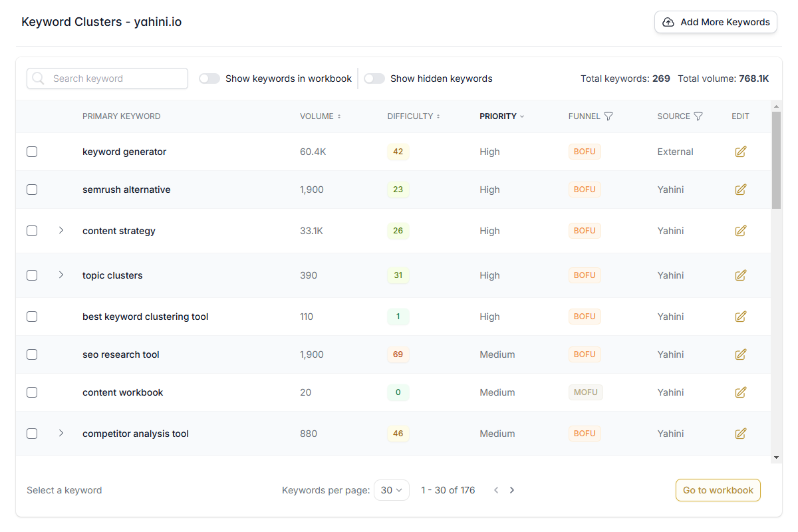Screen dimensions: 798x532
Task: Open the Funnel column filter icon
Action: [608, 116]
